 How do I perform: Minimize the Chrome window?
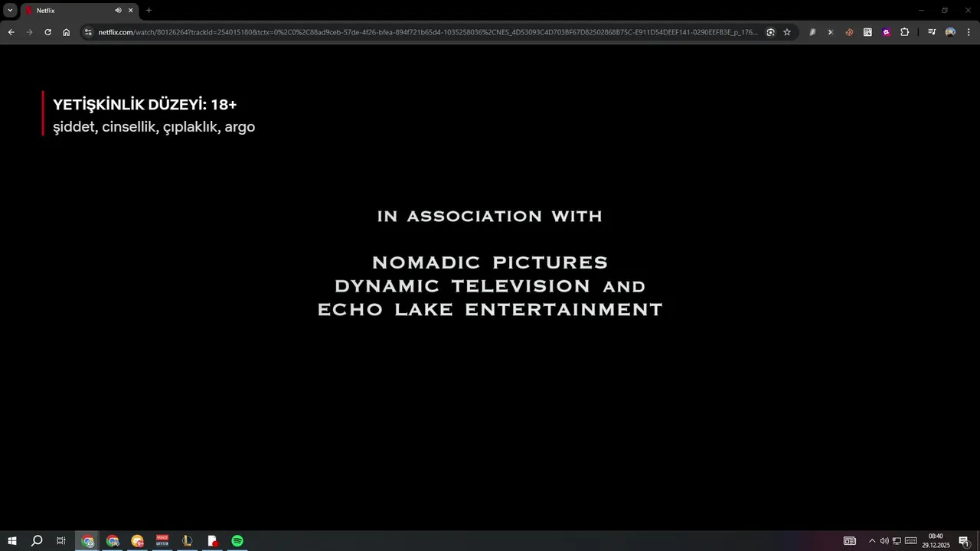pyautogui.click(x=921, y=11)
